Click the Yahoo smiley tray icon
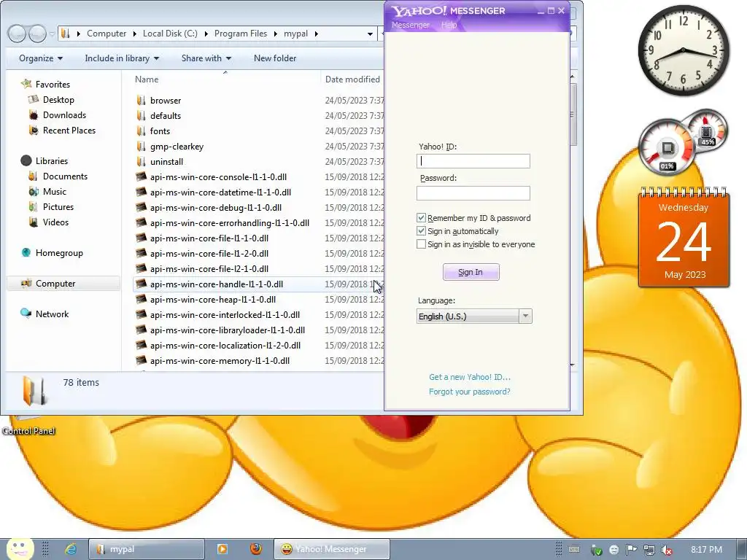Viewport: 747px width, 560px height. tap(614, 550)
